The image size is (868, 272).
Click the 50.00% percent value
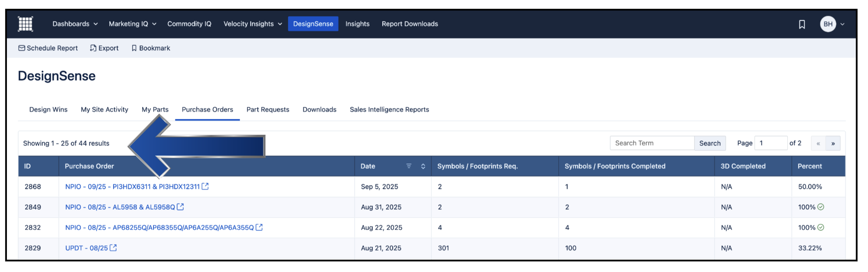point(810,187)
